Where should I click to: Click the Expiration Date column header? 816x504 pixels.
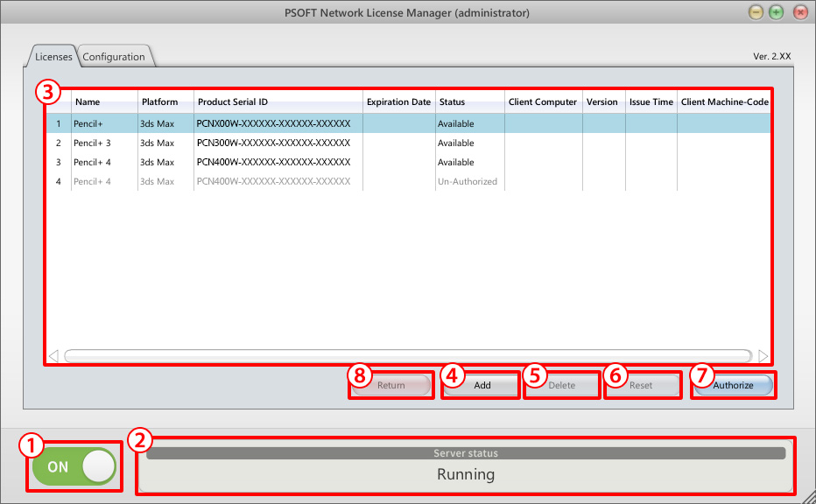(x=398, y=102)
